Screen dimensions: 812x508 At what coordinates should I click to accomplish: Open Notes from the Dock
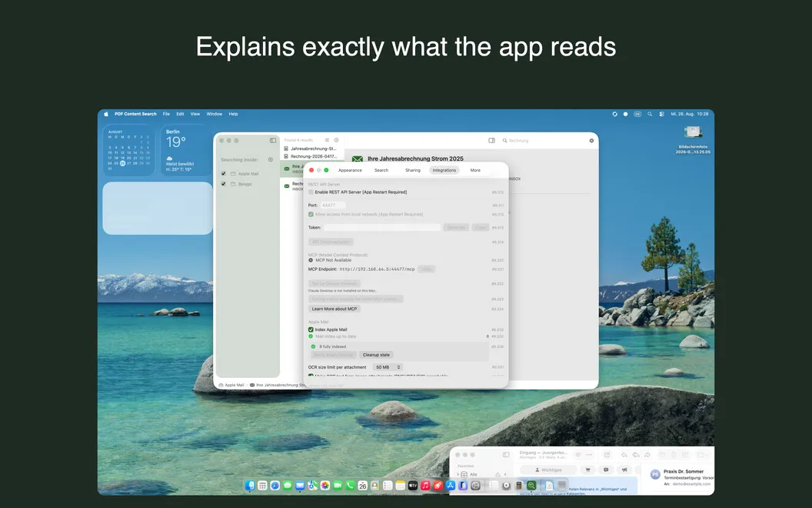click(401, 485)
